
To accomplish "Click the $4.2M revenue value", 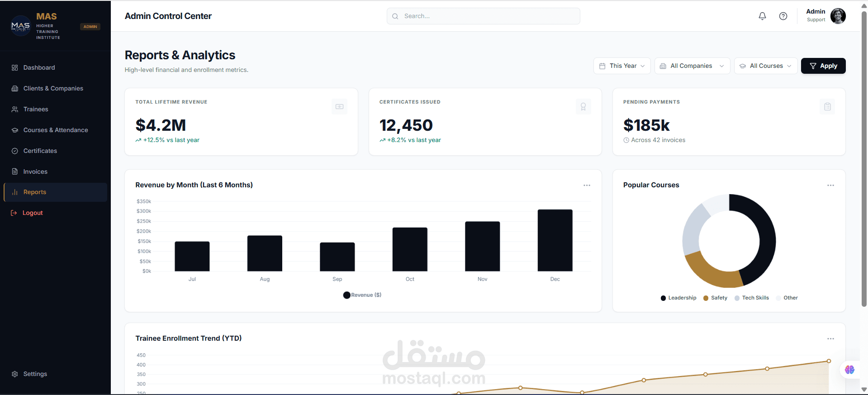I will (x=161, y=125).
